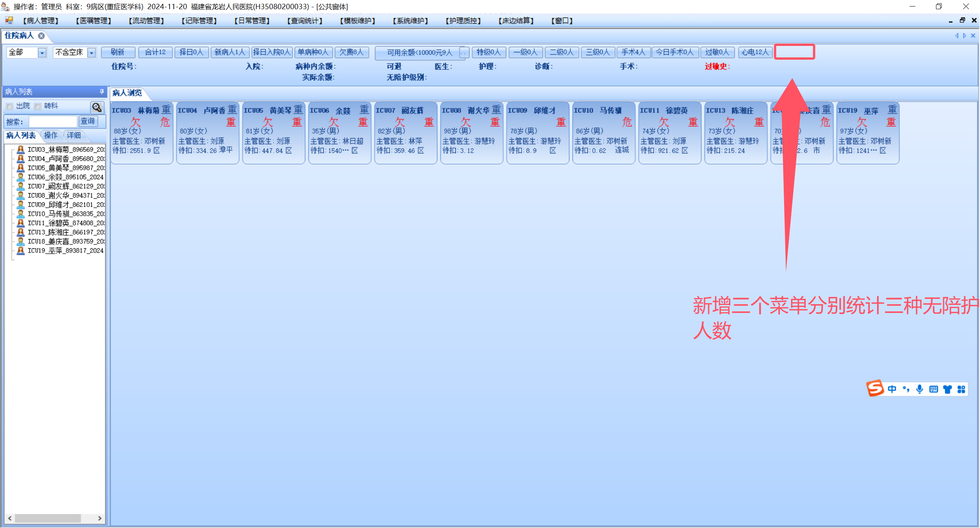Open the 【医嘱管理】 menu

[x=93, y=21]
